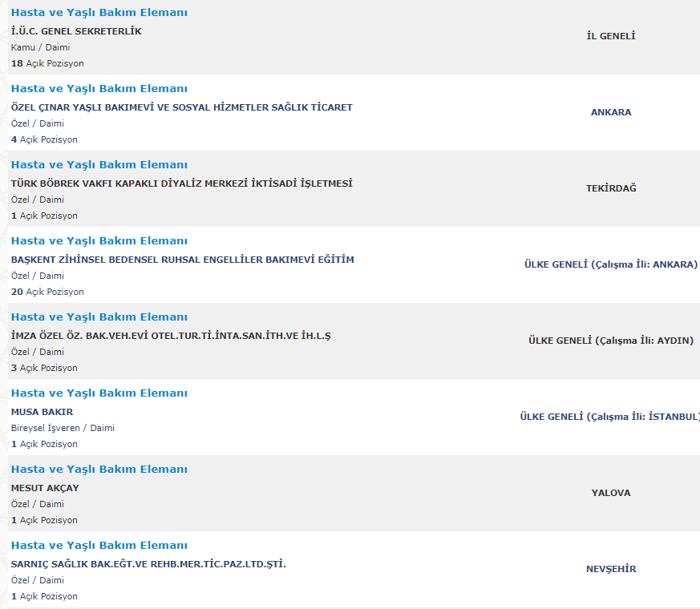Click the İL GENELİ location text
The height and width of the screenshot is (609, 700).
pyautogui.click(x=611, y=36)
